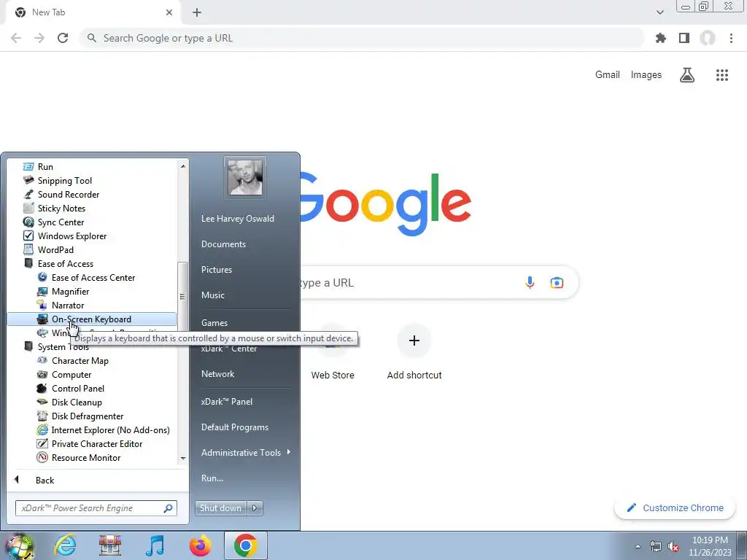Launch Disk Cleanup

(x=76, y=402)
